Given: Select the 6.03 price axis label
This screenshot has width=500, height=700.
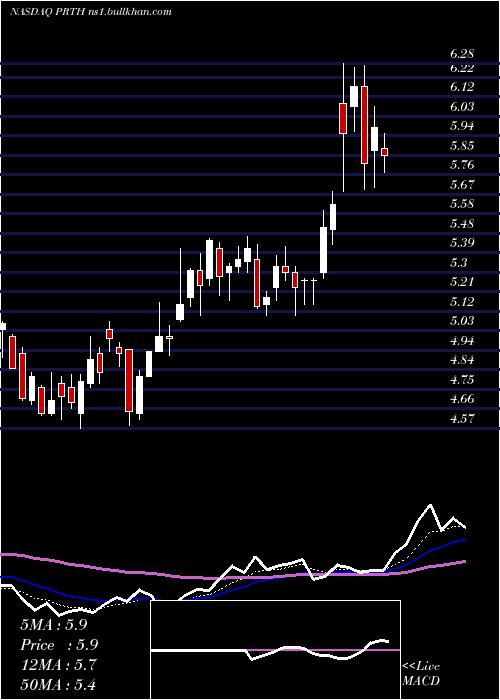Looking at the screenshot, I should coord(462,107).
